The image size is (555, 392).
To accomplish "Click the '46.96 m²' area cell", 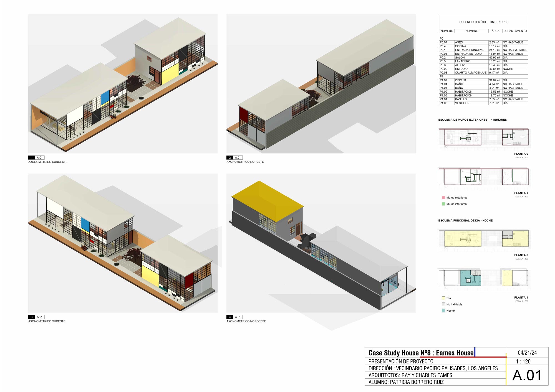I will [495, 58].
